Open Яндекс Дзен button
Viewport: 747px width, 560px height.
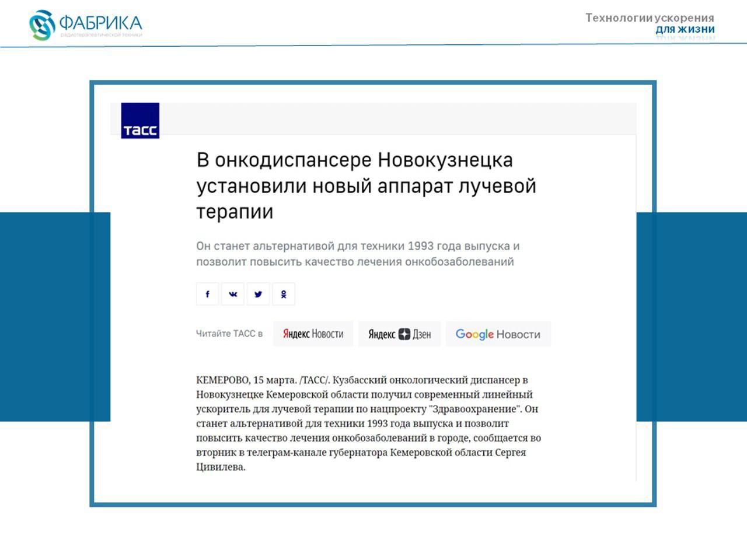click(400, 334)
